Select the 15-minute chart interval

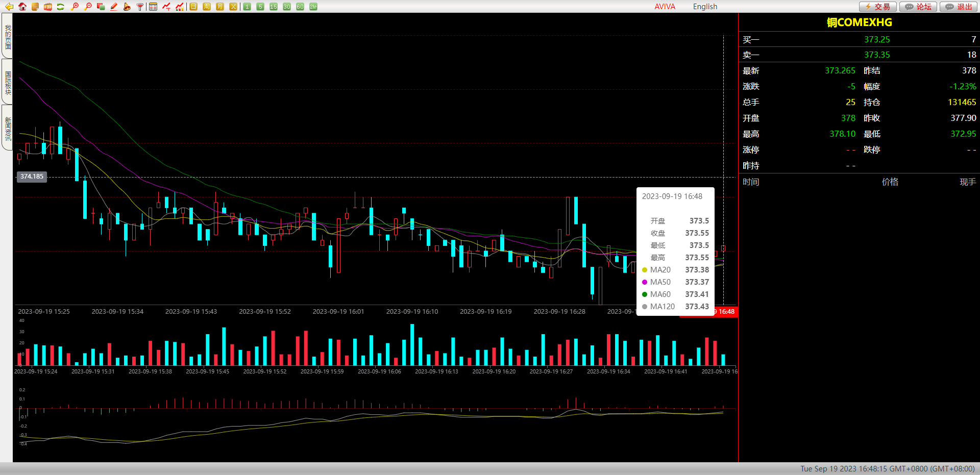[274, 7]
